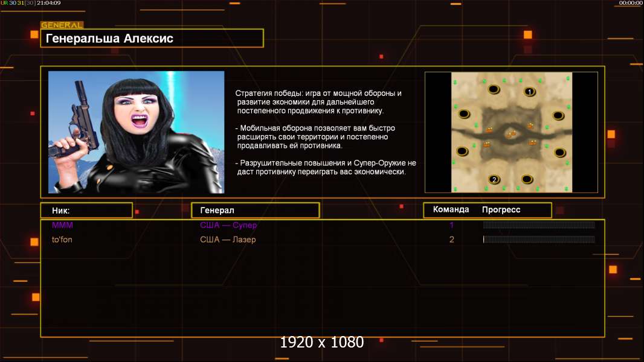This screenshot has height=362, width=644.
Task: Select player to'fon in the list
Action: [62, 240]
